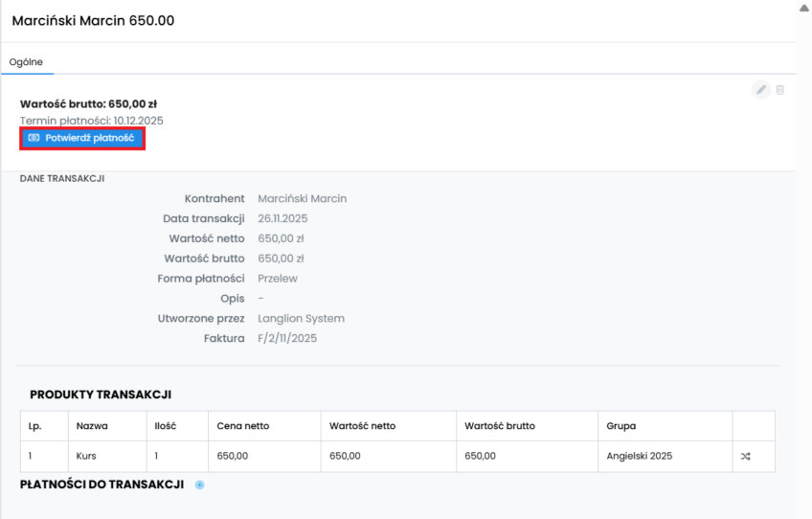Click the scrollbar up arrow

[804, 7]
